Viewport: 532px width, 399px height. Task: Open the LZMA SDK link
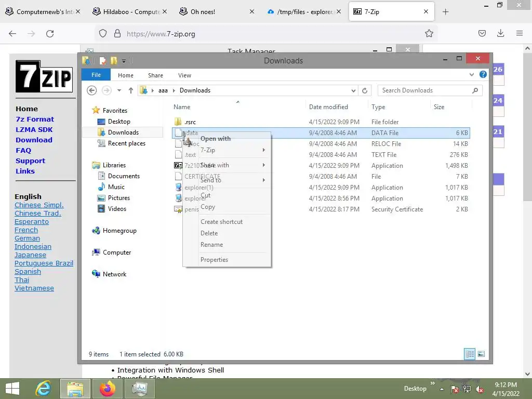34,129
